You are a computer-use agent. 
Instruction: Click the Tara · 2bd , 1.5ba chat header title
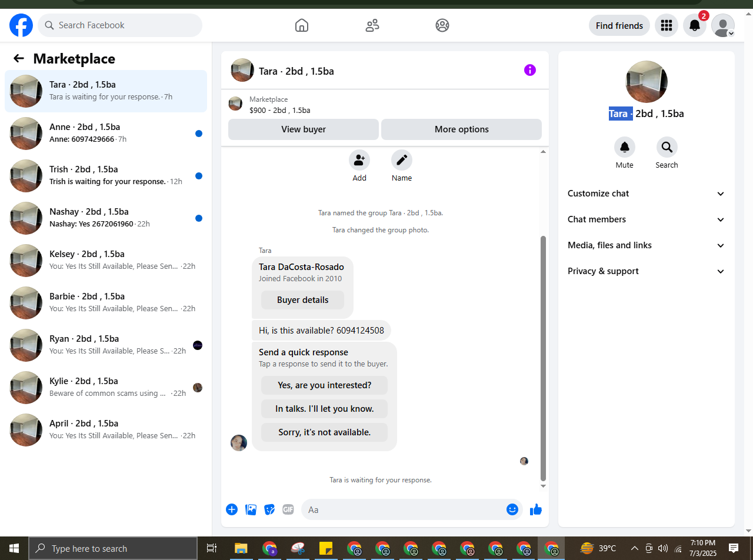pyautogui.click(x=296, y=71)
